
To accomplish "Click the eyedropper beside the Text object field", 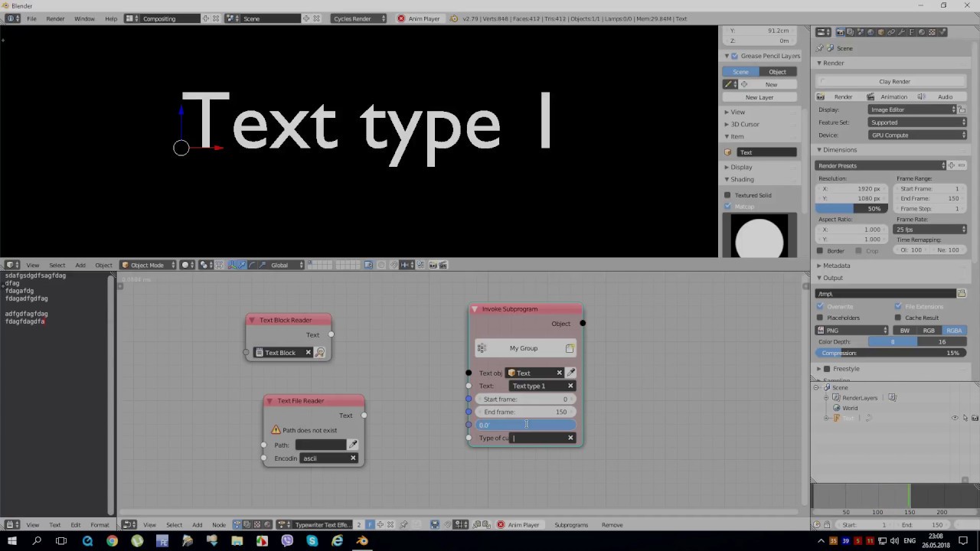I will point(571,373).
